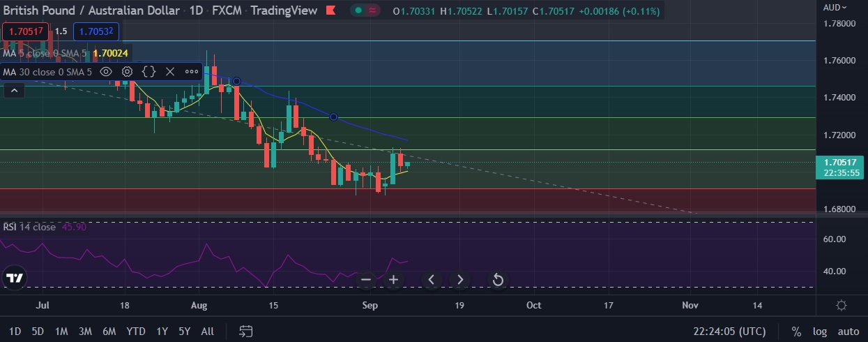The image size is (868, 342).
Task: Zoom out chart with minus button
Action: point(366,280)
